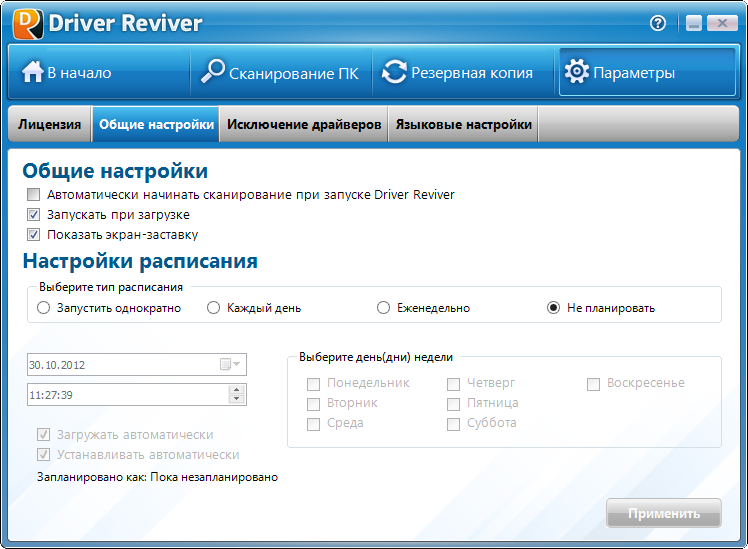Close the Driver Reviver window
Screen dimensions: 748x549
click(x=722, y=23)
